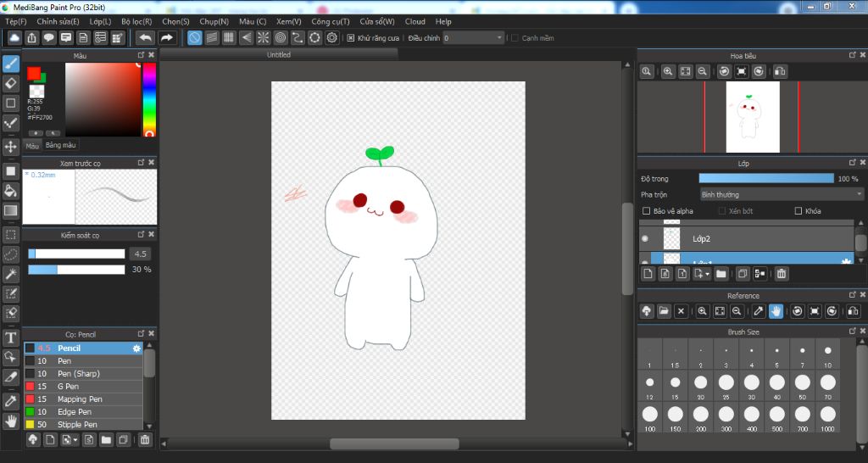Select the Lớp2 layer row
868x463 pixels.
click(747, 238)
